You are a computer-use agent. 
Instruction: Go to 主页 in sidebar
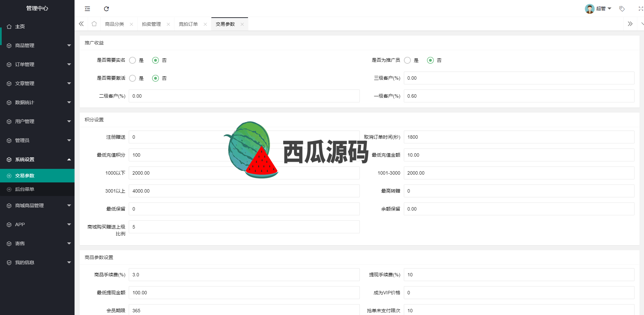pos(37,26)
